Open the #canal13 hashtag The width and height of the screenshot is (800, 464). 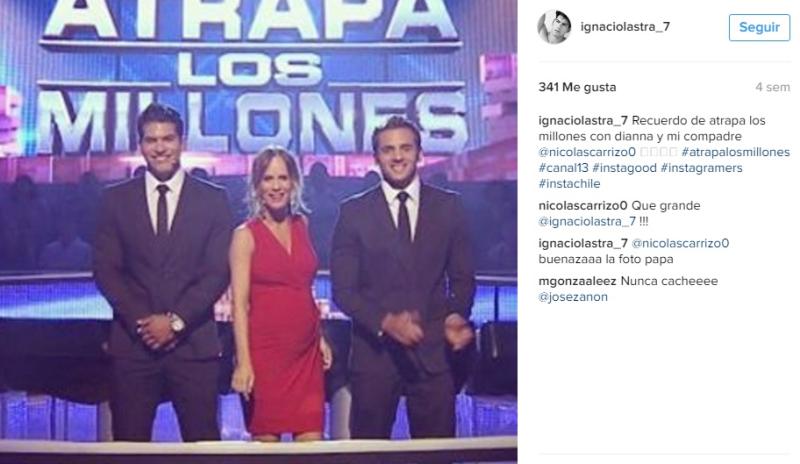point(563,168)
